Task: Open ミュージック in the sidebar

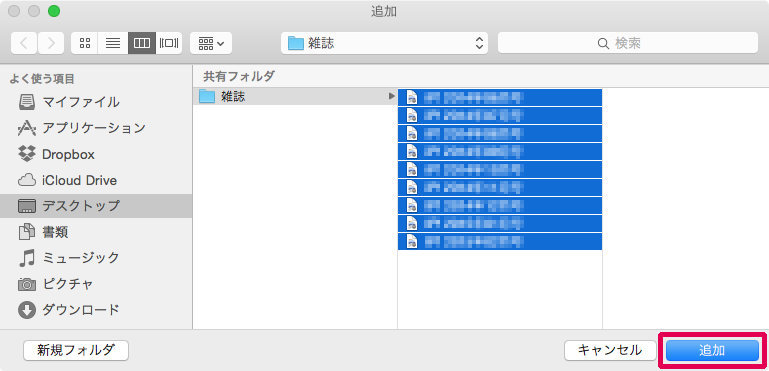Action: pos(96,258)
